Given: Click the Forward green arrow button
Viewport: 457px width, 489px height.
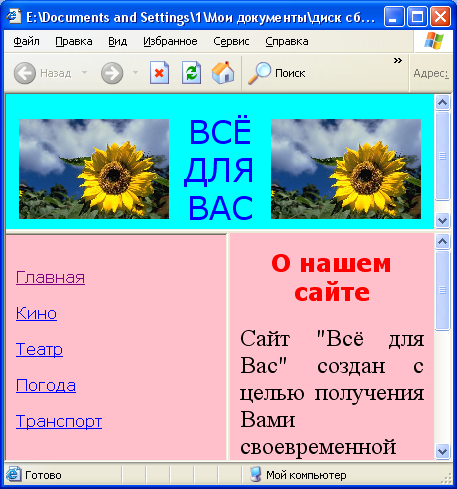Looking at the screenshot, I should click(x=112, y=73).
